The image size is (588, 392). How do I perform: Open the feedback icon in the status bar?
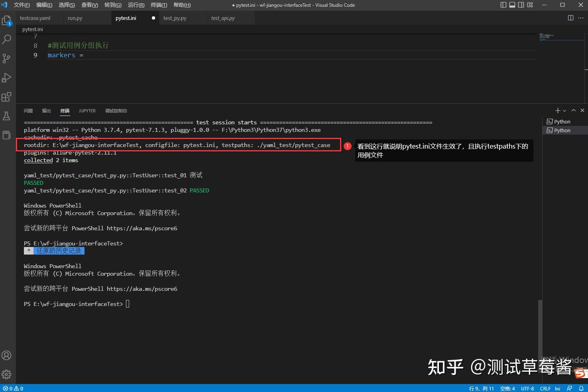pos(569,388)
